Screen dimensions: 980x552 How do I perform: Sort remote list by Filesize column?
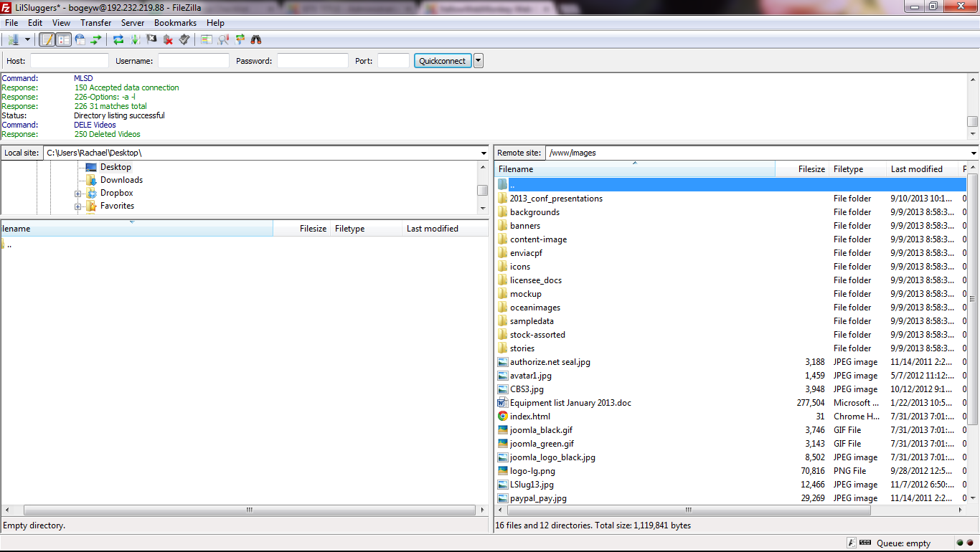[802, 169]
